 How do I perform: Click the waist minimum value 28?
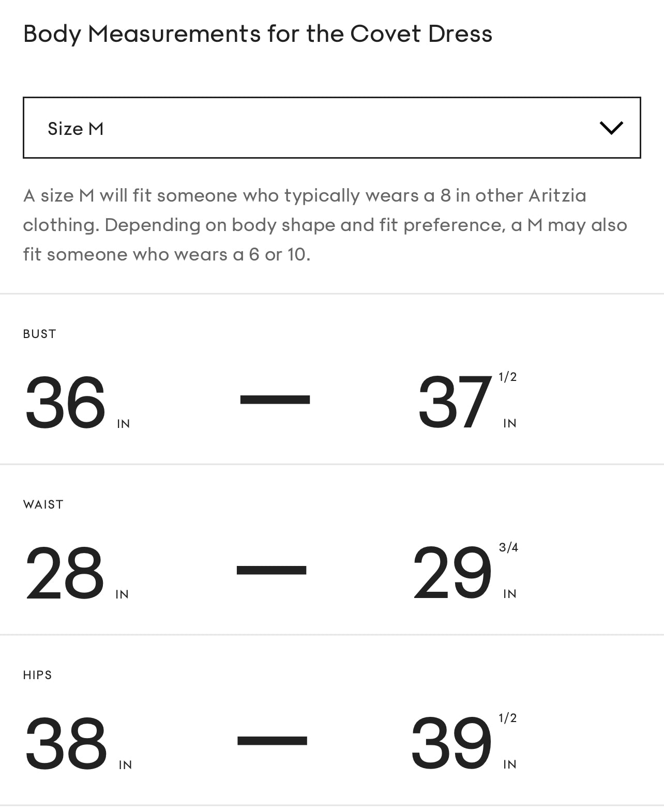pos(65,573)
